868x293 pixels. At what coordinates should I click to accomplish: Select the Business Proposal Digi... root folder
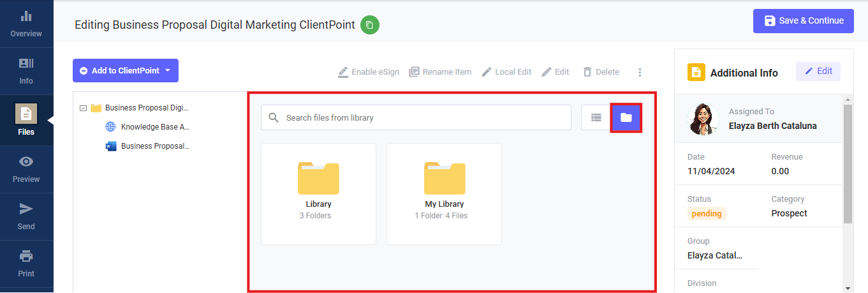140,108
